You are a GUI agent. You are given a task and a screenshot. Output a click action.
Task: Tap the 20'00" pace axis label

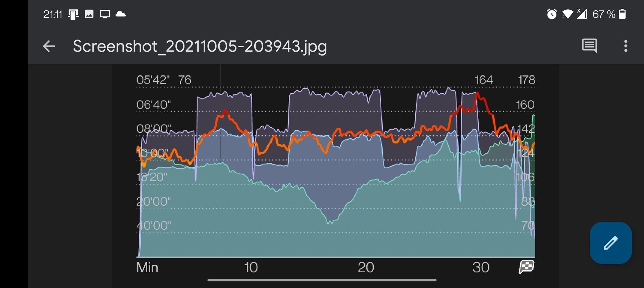pyautogui.click(x=154, y=202)
